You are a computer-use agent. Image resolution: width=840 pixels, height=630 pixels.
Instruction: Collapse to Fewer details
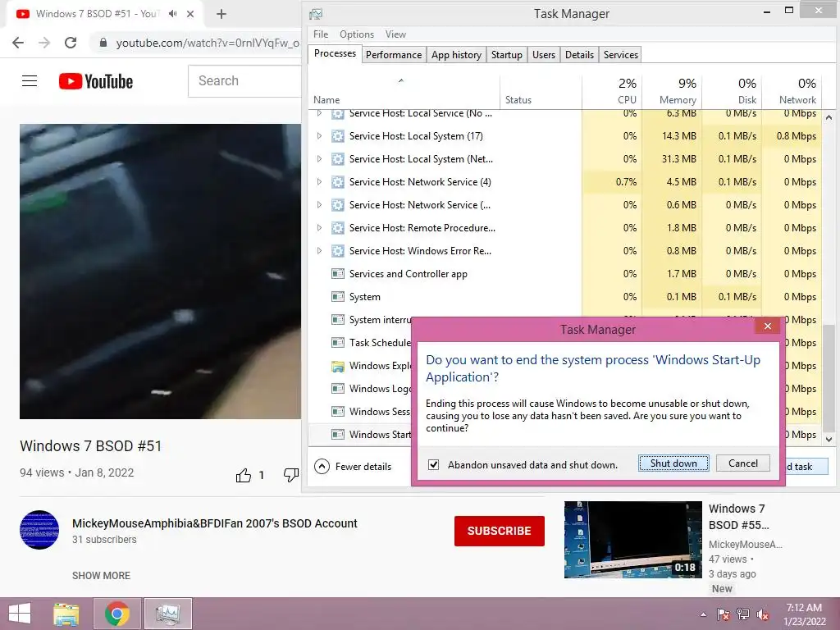(353, 467)
